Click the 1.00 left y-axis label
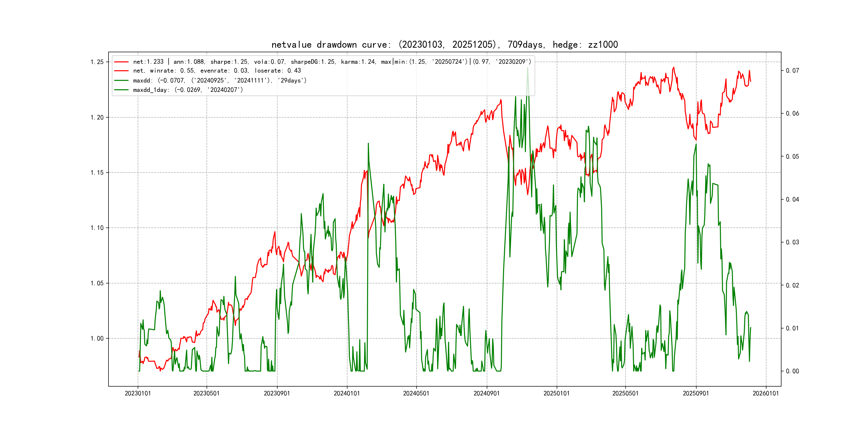 (x=97, y=338)
